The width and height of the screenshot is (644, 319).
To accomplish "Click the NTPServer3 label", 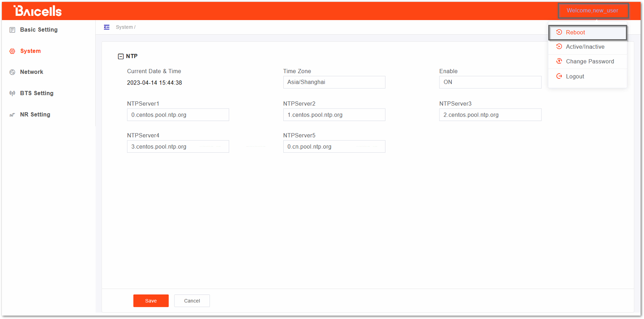I will [455, 104].
